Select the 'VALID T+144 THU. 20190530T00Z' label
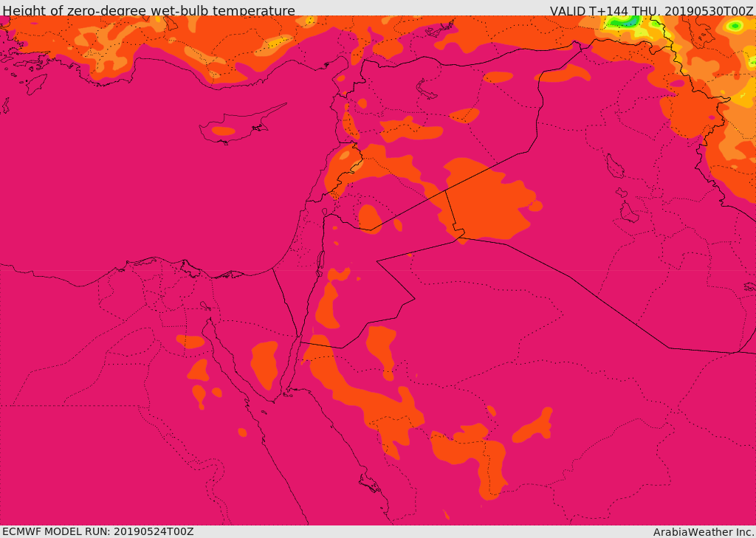 tap(651, 10)
